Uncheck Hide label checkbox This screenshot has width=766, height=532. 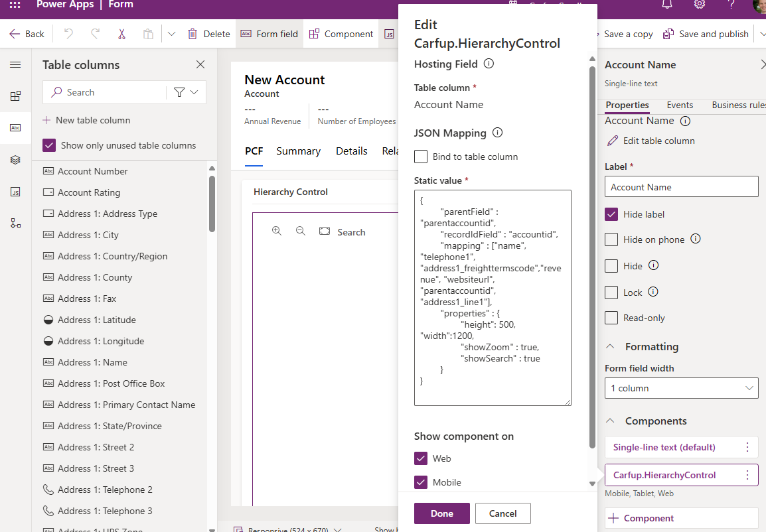(x=611, y=214)
